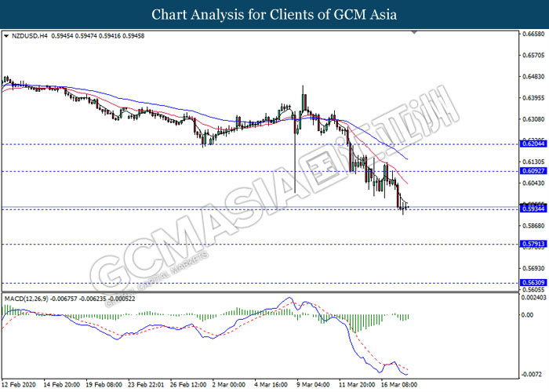Select the 0.62044 price level label
Viewport: 549px width, 392px height.
click(x=533, y=143)
